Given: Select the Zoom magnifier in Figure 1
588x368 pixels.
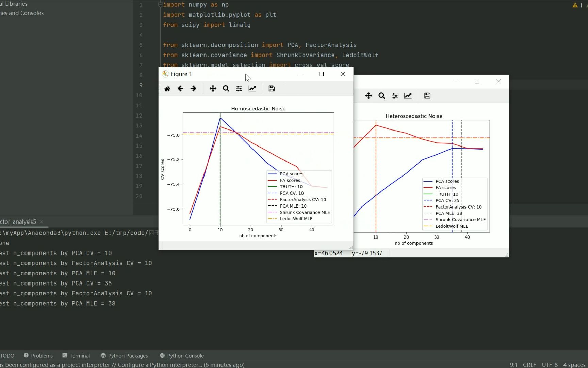Looking at the screenshot, I should click(x=226, y=89).
